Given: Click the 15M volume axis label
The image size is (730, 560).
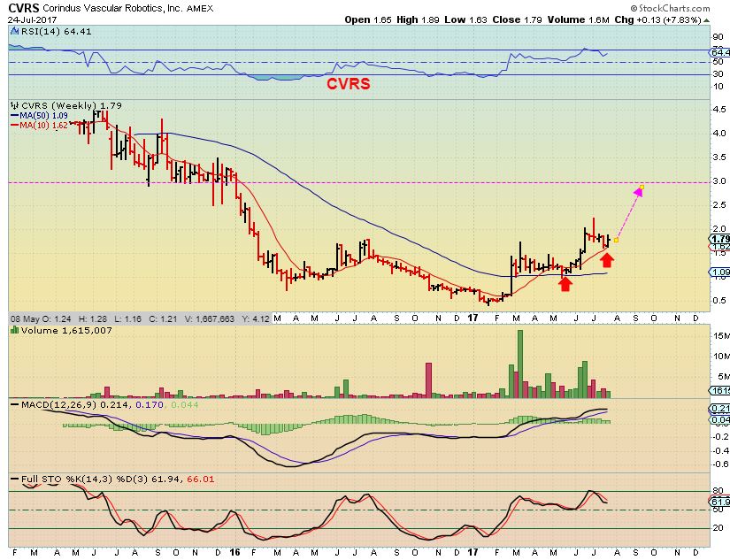Looking at the screenshot, I should point(721,335).
